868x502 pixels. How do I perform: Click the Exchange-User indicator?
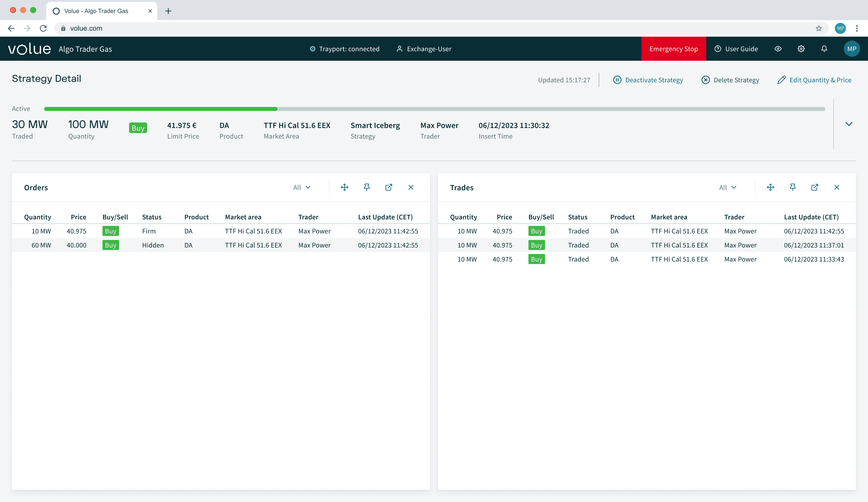click(x=424, y=49)
